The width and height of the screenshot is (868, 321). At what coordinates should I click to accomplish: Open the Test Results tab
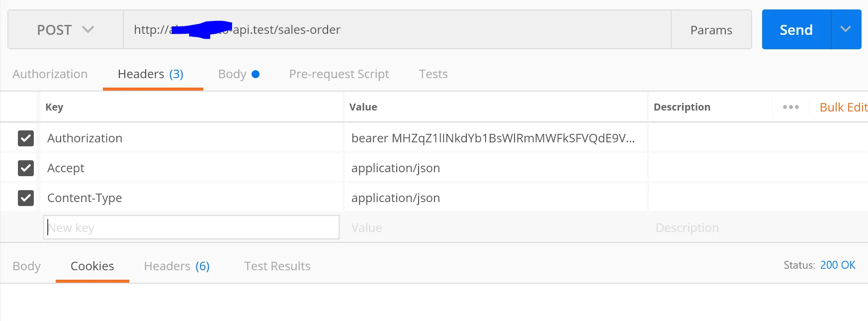[277, 266]
